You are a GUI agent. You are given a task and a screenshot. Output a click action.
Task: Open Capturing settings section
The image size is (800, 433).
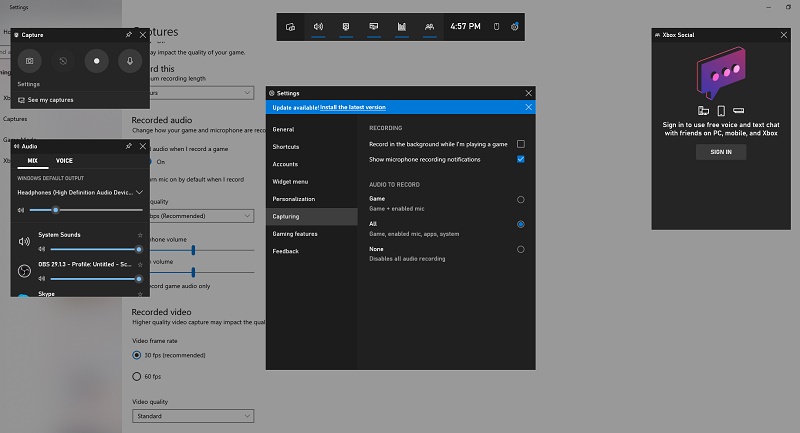point(312,216)
